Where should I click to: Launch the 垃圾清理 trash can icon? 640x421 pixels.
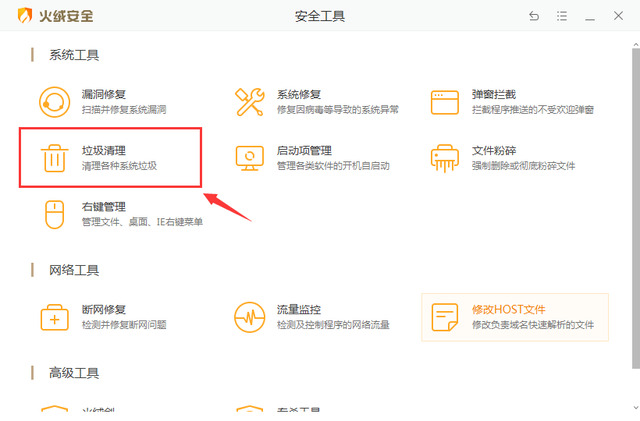(x=54, y=158)
